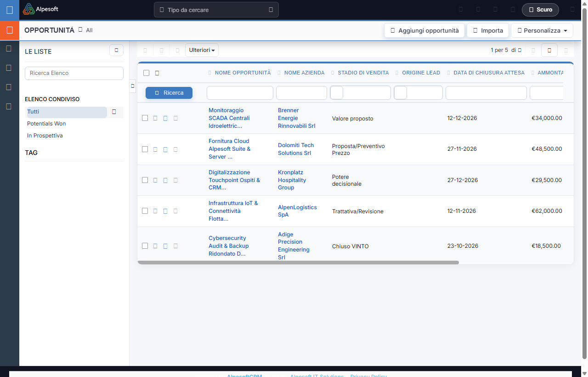Click the Aggiungi opportunità button

(424, 30)
